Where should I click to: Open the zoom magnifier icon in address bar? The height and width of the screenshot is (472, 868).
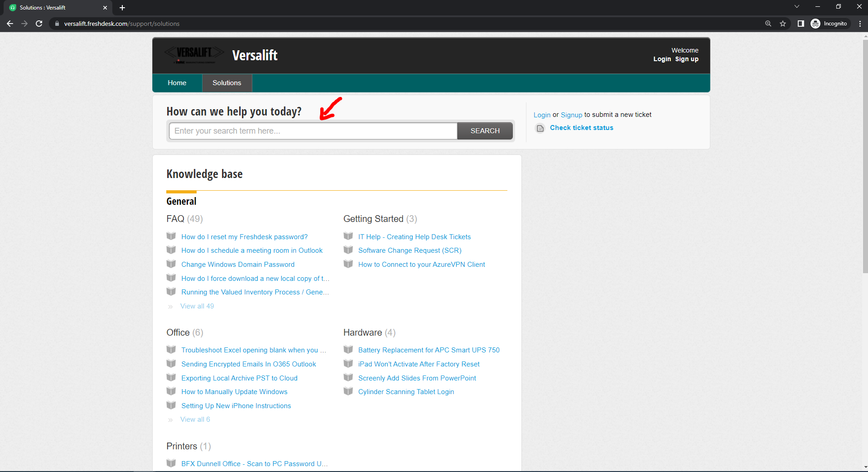(768, 24)
